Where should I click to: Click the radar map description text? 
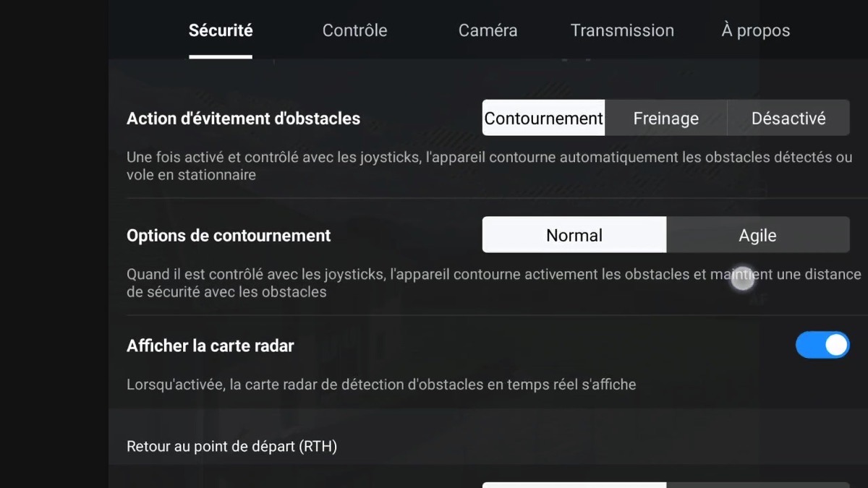tap(381, 385)
